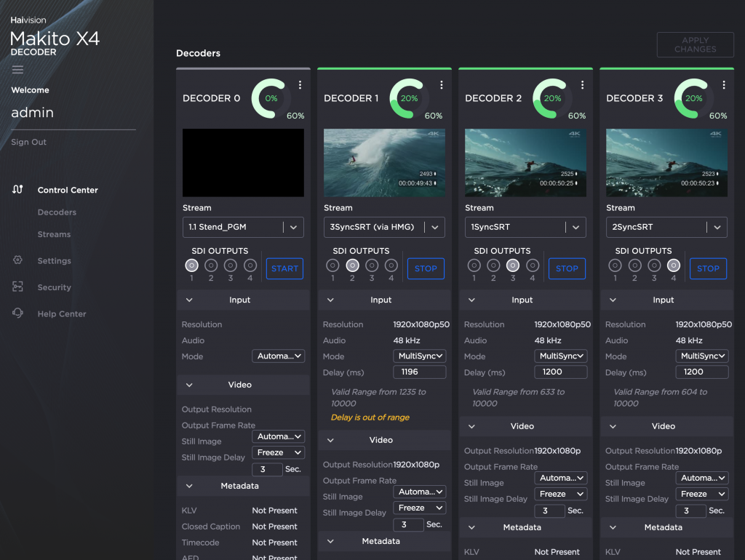Viewport: 745px width, 560px height.
Task: Stop Decoder 3
Action: [x=708, y=268]
